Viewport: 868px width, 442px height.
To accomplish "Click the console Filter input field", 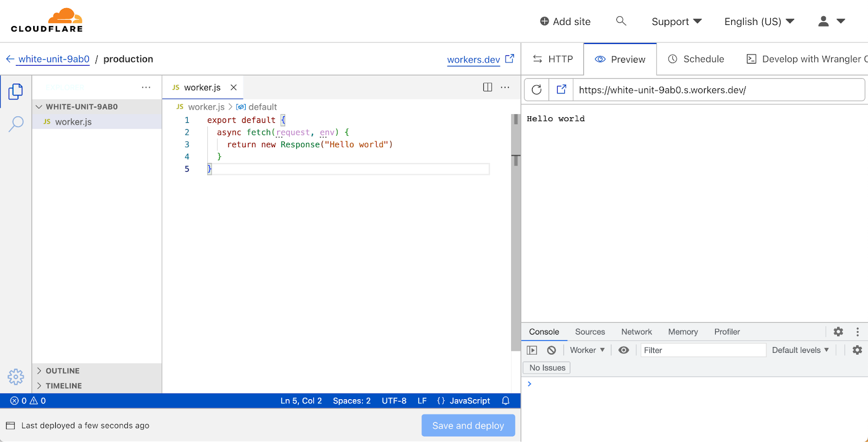I will (703, 350).
